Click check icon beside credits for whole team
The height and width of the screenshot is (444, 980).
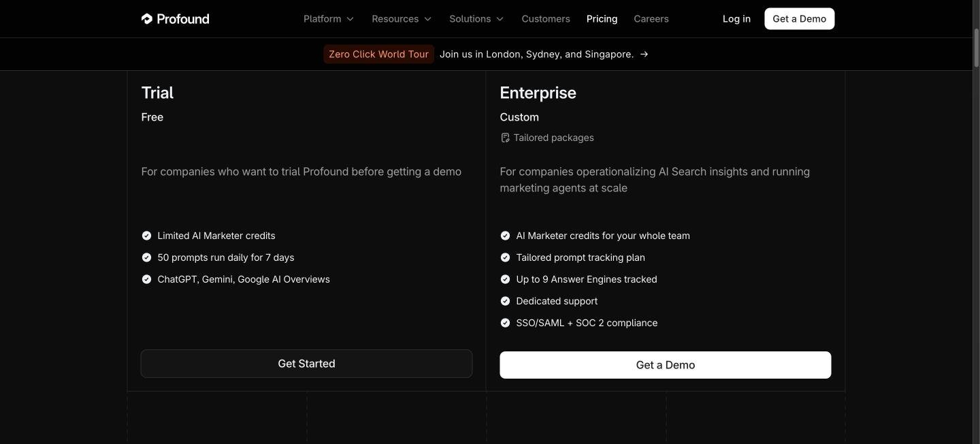tap(505, 236)
